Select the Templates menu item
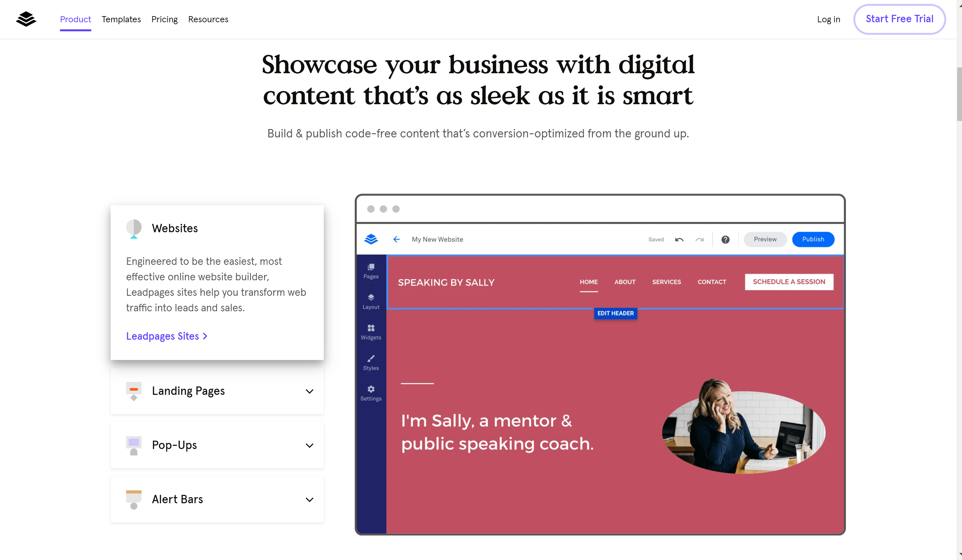 121,19
